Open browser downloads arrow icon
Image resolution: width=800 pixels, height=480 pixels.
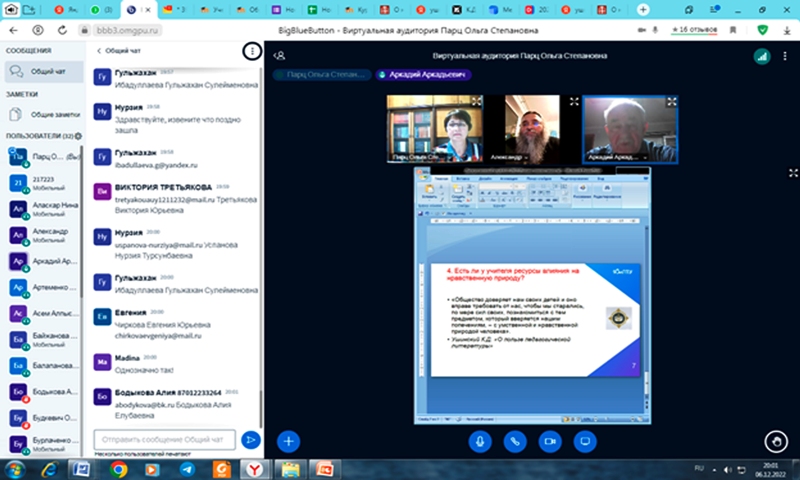(x=787, y=31)
